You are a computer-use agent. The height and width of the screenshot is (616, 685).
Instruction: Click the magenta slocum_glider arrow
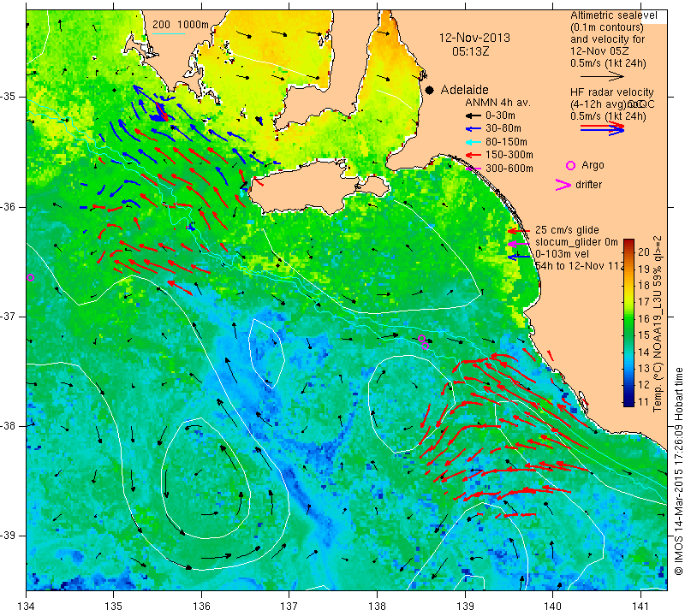[x=519, y=243]
